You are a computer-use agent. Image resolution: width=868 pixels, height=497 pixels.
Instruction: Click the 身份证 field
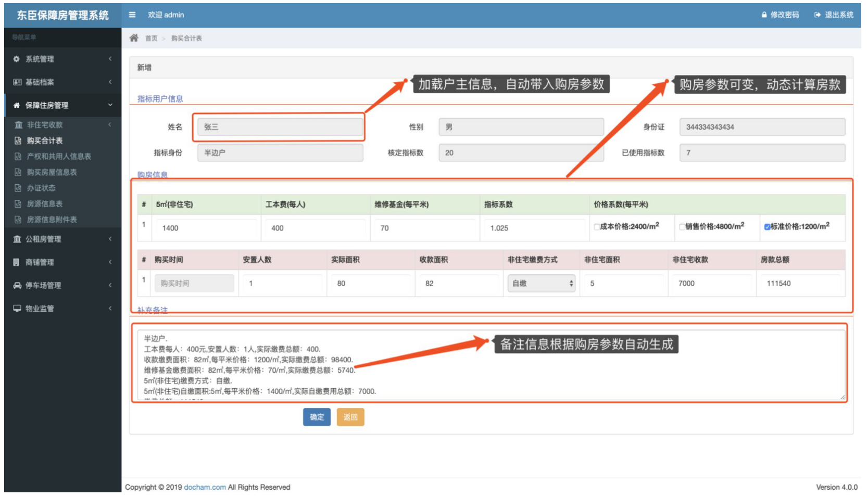click(762, 127)
